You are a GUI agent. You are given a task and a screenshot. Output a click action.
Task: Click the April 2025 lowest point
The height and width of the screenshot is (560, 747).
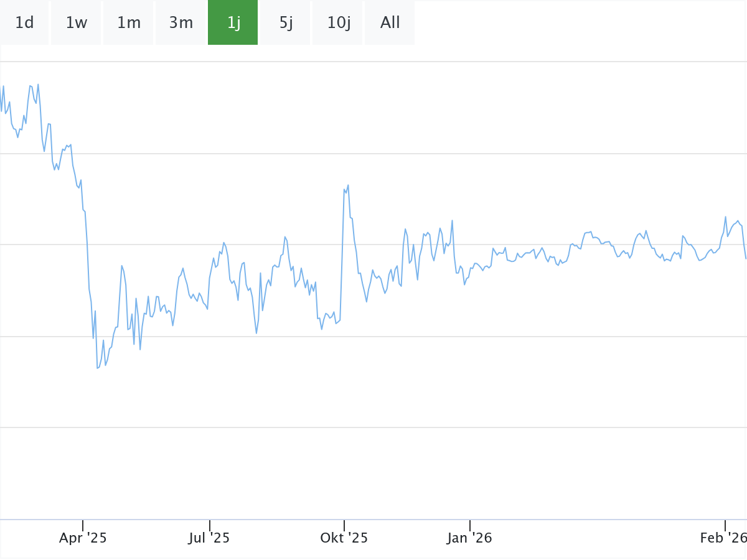tap(97, 368)
